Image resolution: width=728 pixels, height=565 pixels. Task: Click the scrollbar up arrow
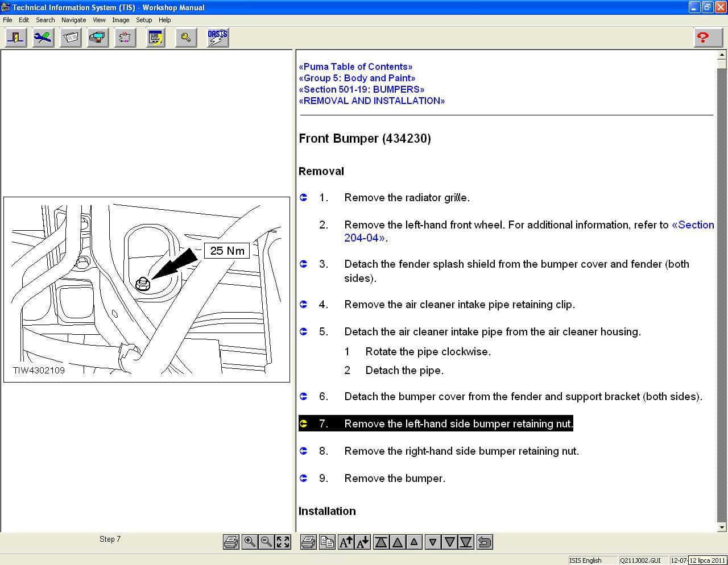722,55
